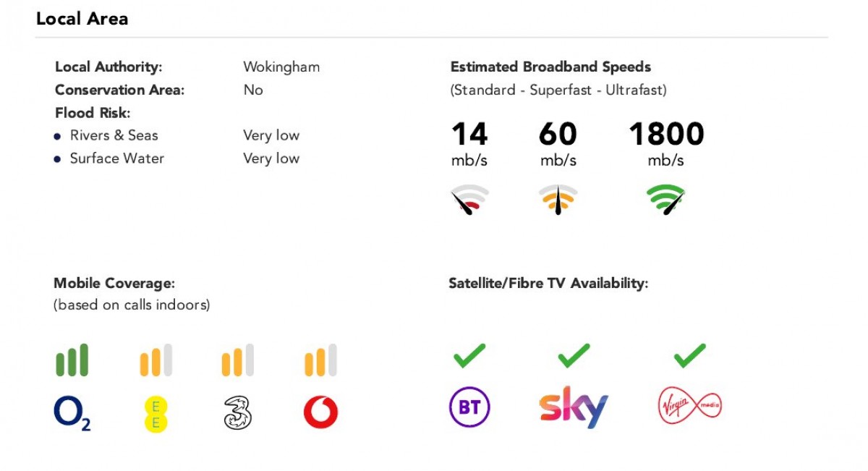
Task: Click the Sky TV logo
Action: [x=574, y=407]
